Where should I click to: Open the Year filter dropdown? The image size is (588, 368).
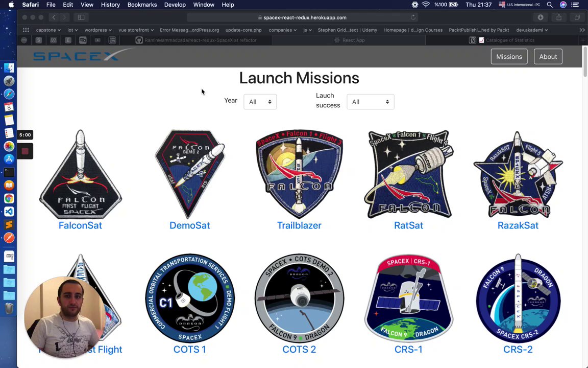click(x=260, y=102)
